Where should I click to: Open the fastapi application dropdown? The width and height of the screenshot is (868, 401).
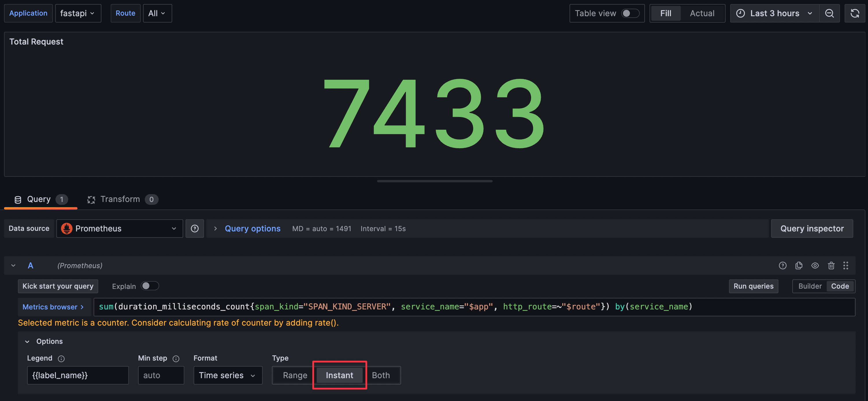78,14
